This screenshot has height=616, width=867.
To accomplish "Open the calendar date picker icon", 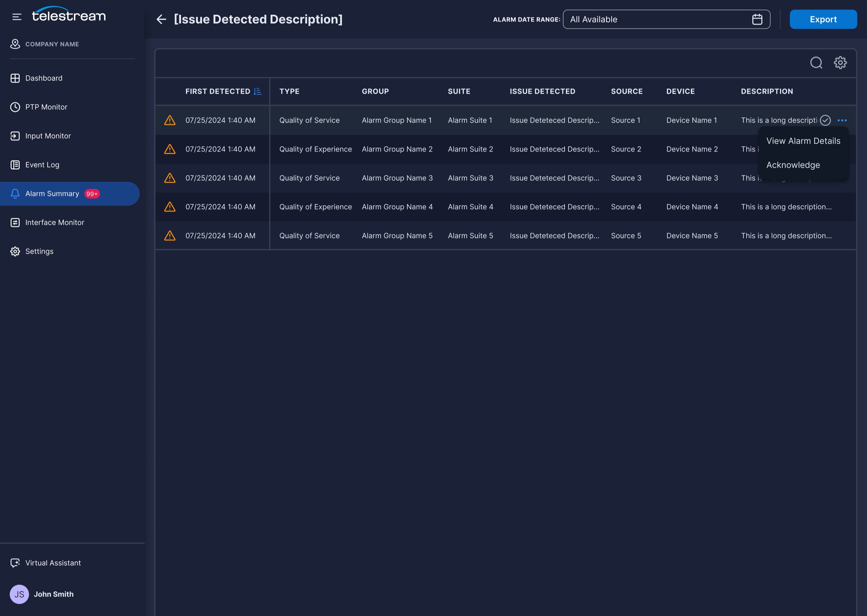I will click(757, 19).
